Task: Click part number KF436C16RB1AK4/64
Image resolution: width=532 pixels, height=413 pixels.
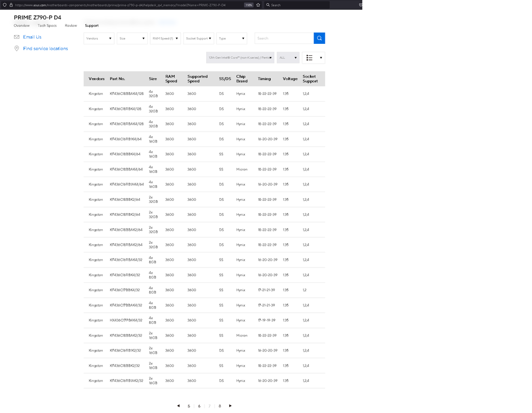Action: click(x=127, y=184)
